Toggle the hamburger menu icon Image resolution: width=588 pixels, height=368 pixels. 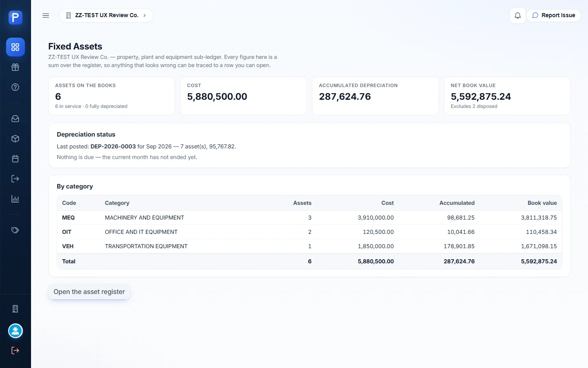click(x=46, y=16)
